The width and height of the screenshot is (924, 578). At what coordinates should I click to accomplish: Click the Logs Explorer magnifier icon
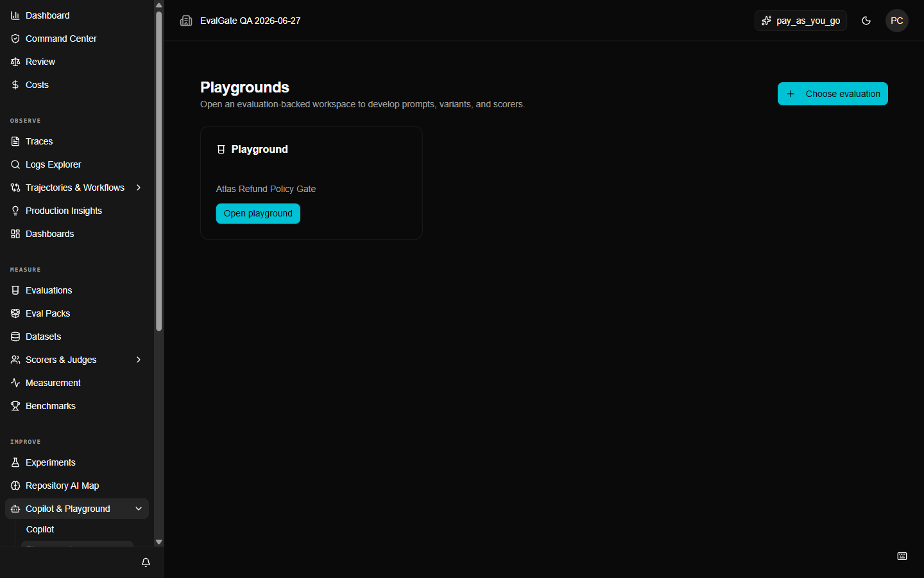15,164
